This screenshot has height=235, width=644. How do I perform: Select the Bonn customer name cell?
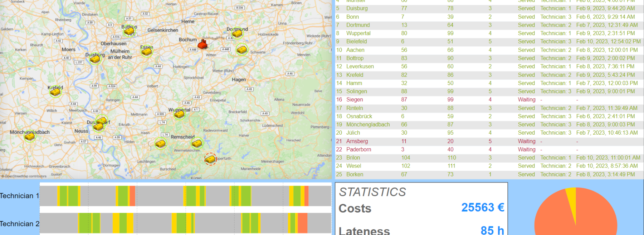pos(352,17)
